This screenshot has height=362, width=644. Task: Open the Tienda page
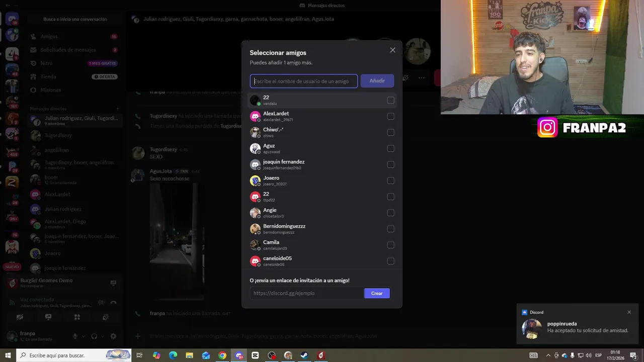pos(74,76)
